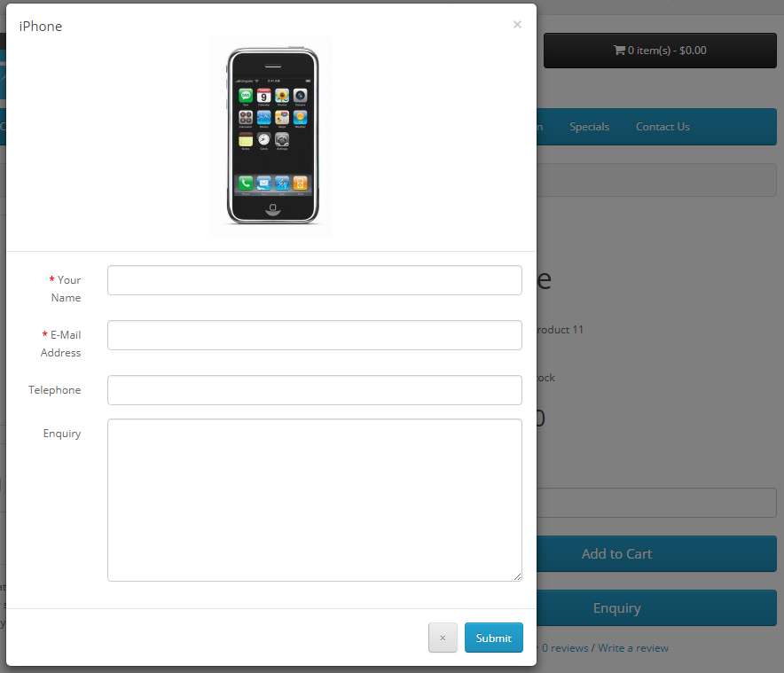The image size is (784, 673).
Task: Open the Specials menu item
Action: pos(589,127)
